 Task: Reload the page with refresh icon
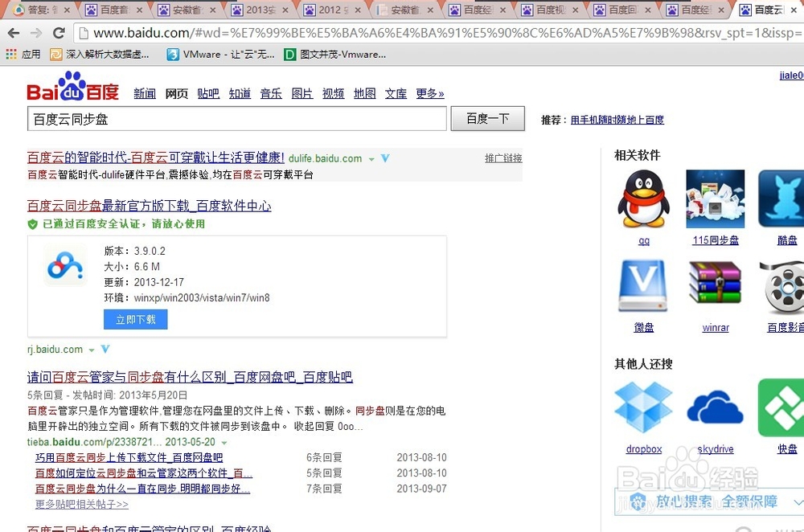pos(59,33)
